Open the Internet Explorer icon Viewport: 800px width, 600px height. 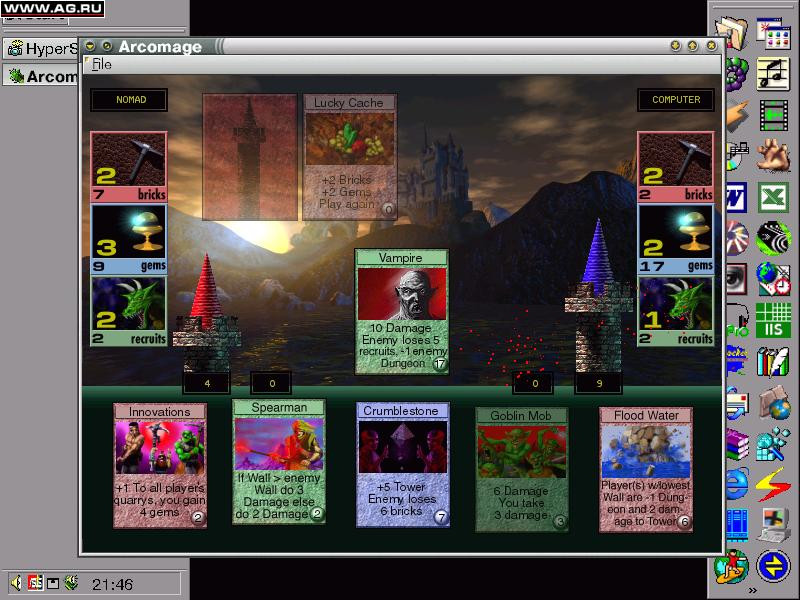[737, 483]
